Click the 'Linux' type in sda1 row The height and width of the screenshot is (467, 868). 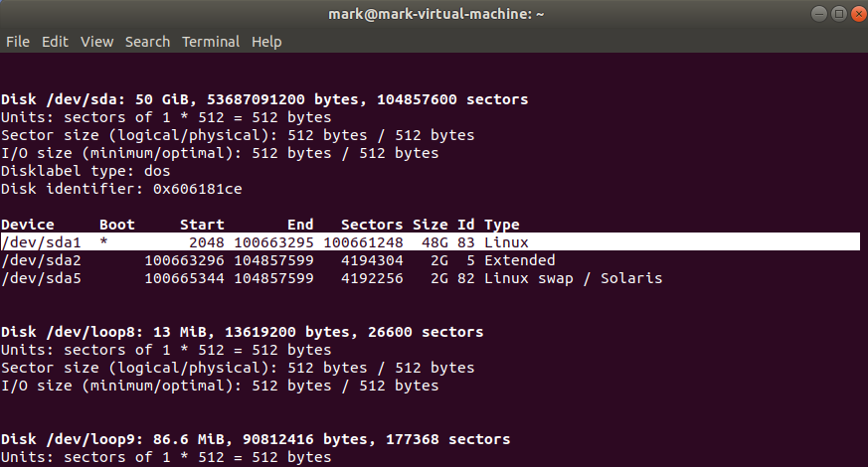tap(506, 242)
